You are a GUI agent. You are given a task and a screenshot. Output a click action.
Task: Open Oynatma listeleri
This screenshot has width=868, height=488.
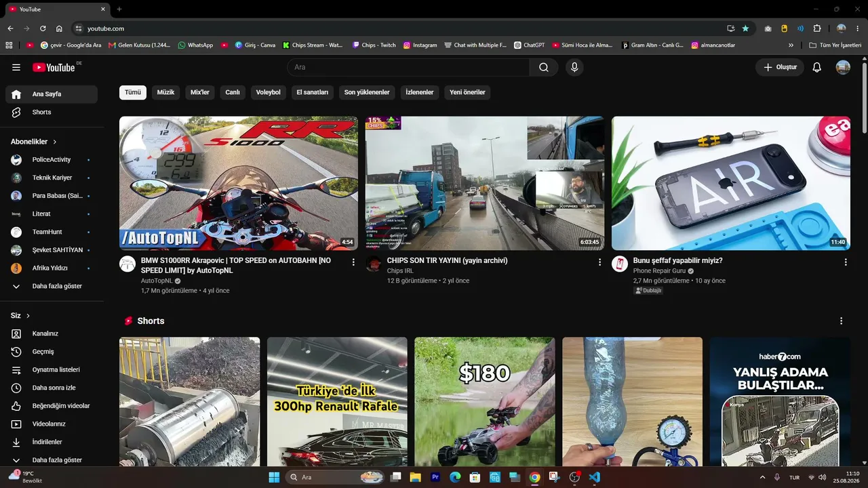pyautogui.click(x=52, y=370)
